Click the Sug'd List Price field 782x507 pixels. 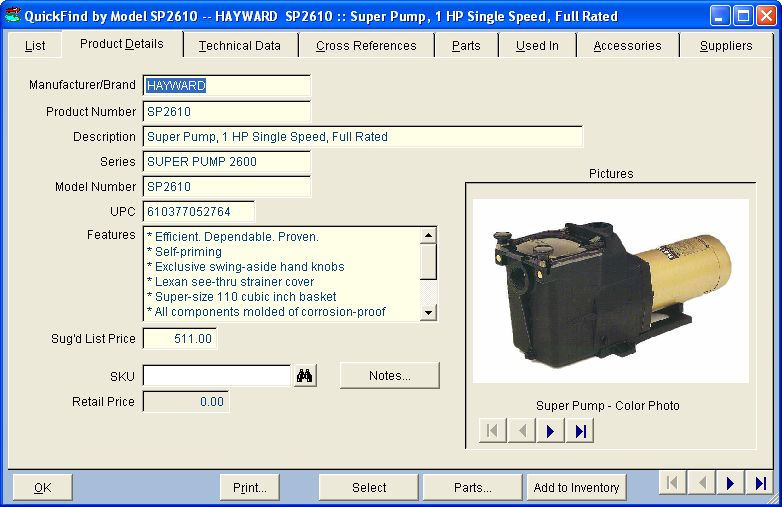[180, 339]
